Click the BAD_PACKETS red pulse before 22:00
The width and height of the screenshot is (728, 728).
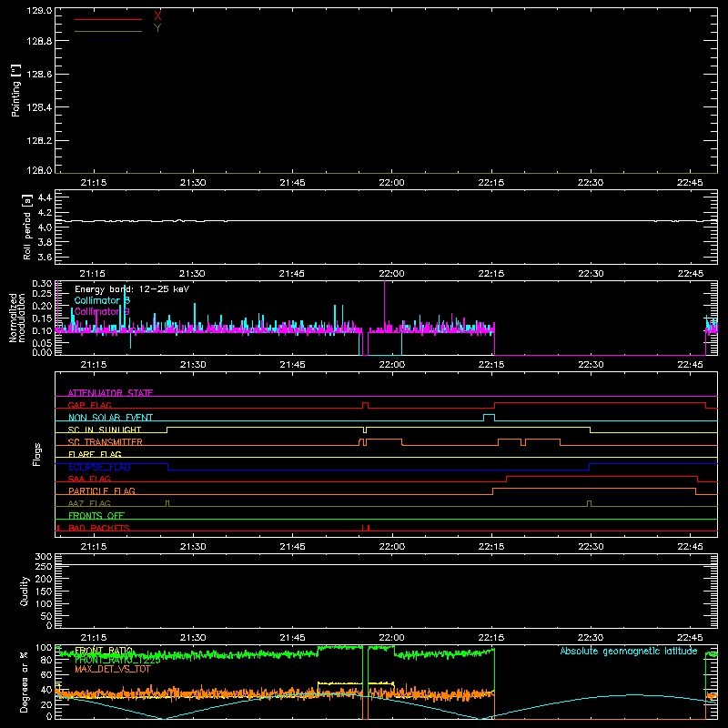pyautogui.click(x=366, y=528)
